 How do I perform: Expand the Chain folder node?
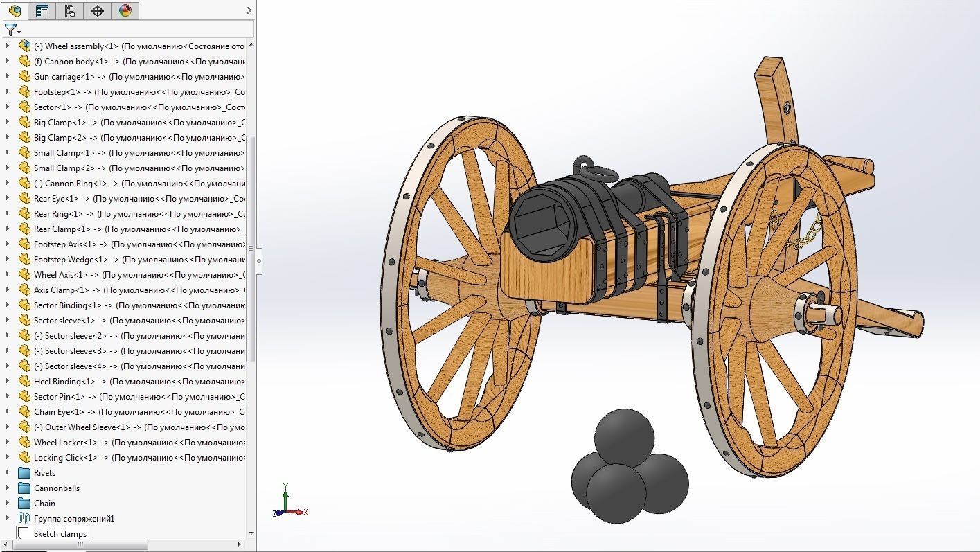click(8, 503)
